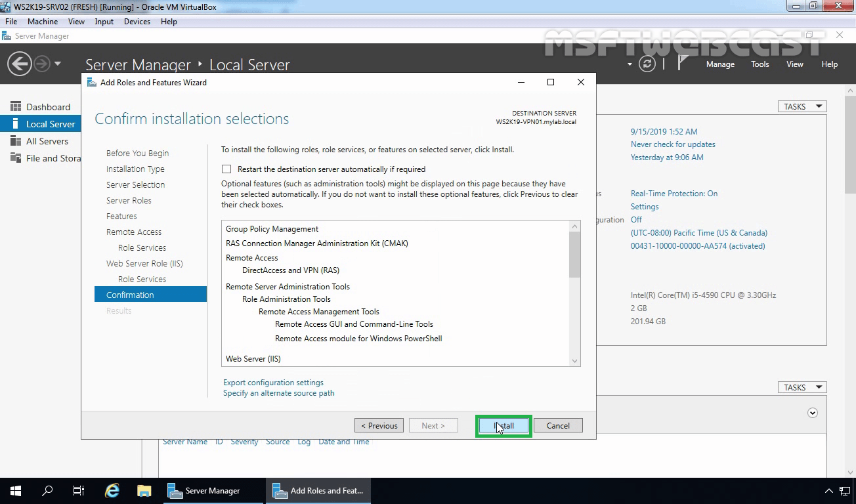The height and width of the screenshot is (504, 856).
Task: Click the Install button
Action: [x=503, y=425]
